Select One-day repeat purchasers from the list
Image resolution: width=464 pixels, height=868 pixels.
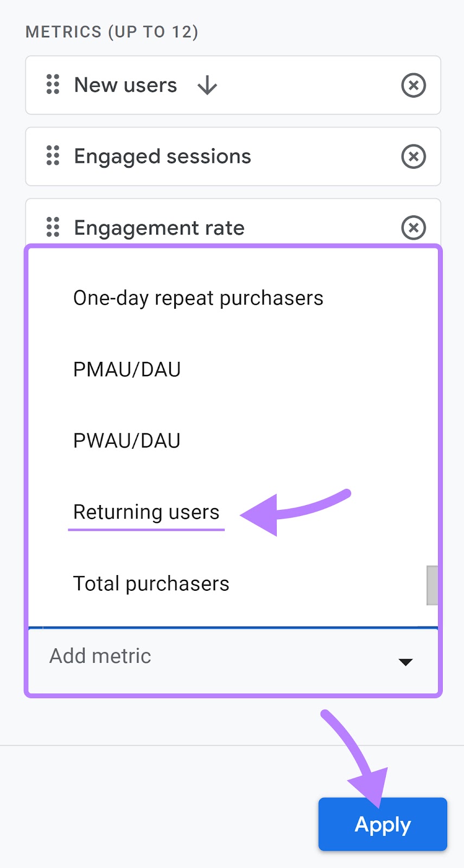(198, 297)
